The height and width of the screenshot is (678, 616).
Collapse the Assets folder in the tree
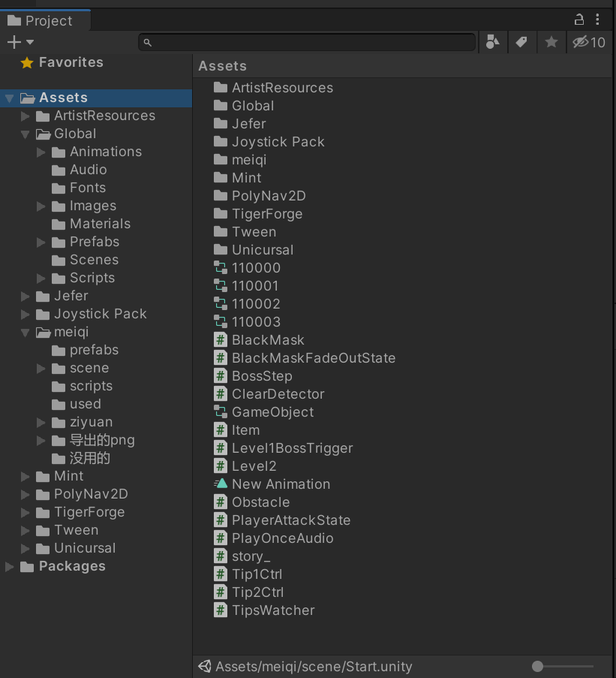point(9,98)
